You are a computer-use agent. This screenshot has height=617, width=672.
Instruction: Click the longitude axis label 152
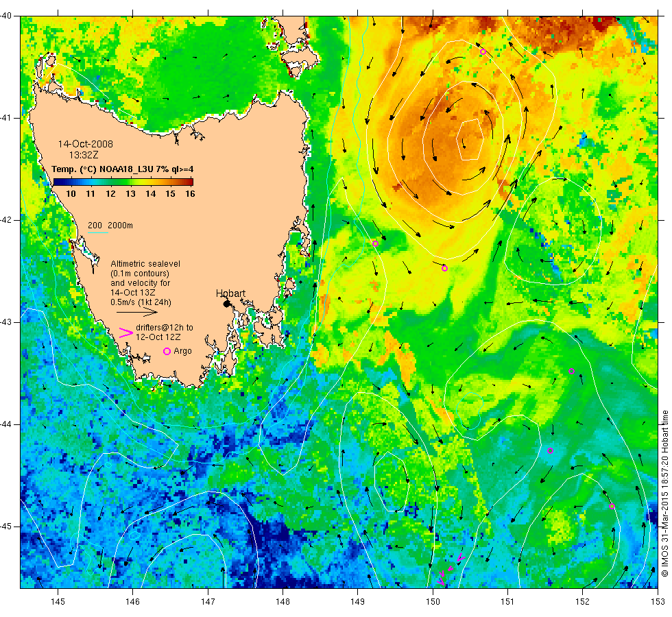coord(582,602)
